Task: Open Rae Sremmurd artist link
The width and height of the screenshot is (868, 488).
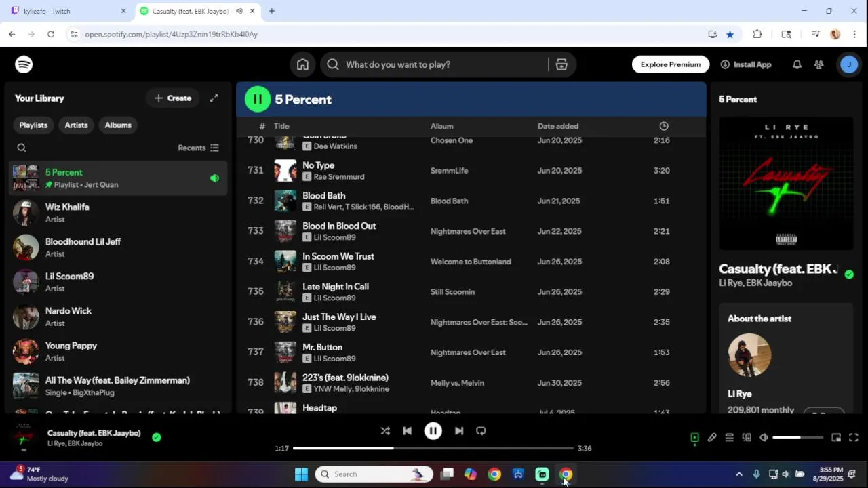Action: [x=339, y=177]
